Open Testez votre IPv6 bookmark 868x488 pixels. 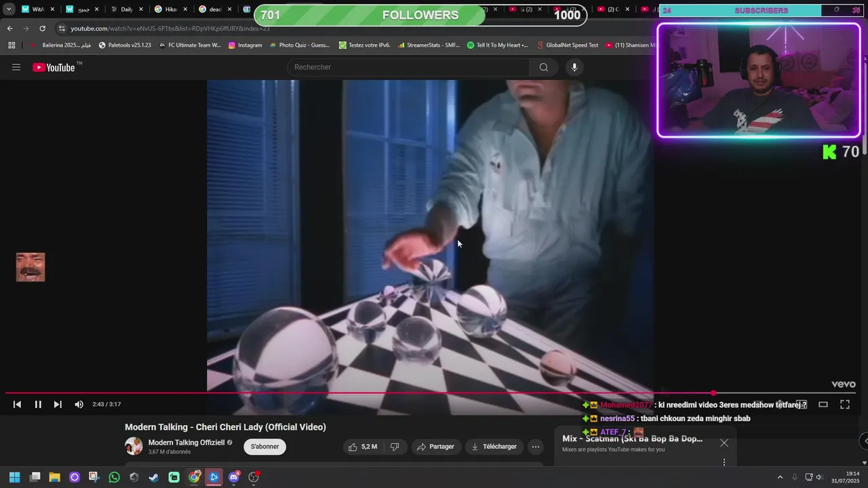point(364,45)
